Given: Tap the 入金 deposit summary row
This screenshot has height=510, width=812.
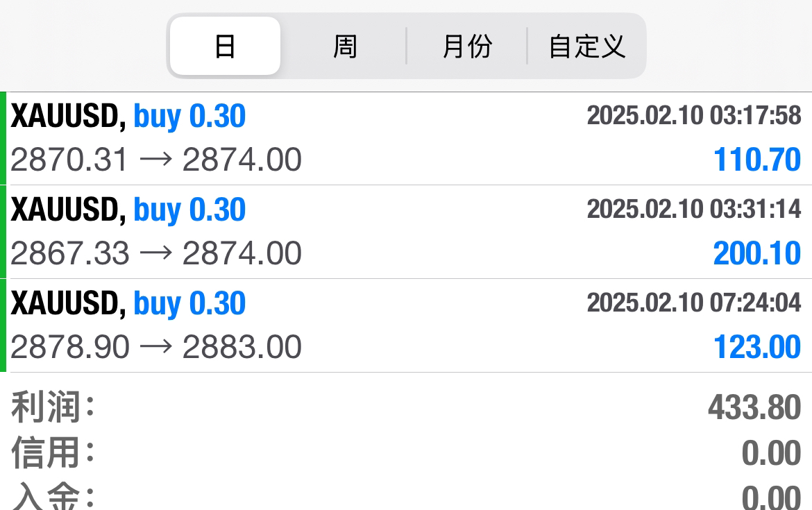Looking at the screenshot, I should [x=406, y=495].
